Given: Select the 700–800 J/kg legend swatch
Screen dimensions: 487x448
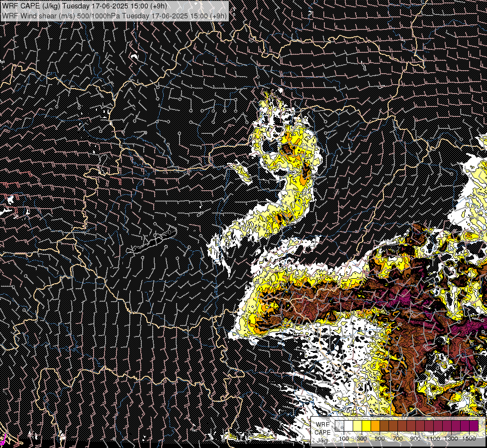Looking at the screenshot, I should (x=402, y=426).
